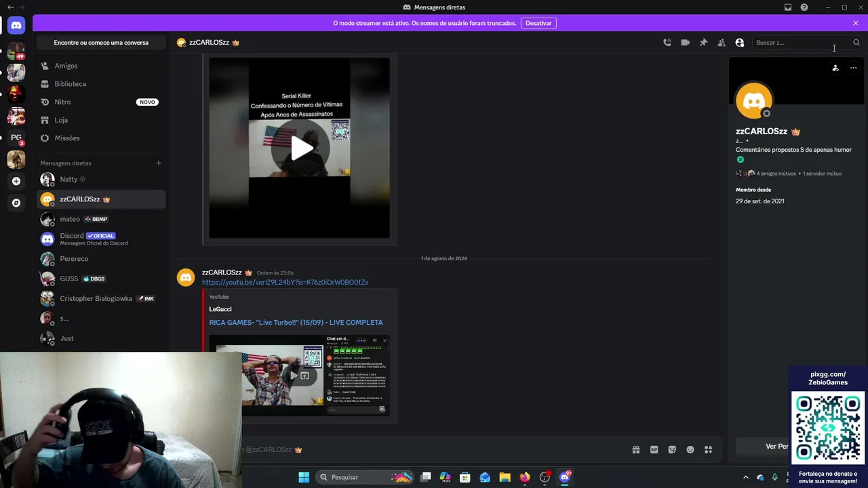Open direct message with GUSS

(101, 279)
